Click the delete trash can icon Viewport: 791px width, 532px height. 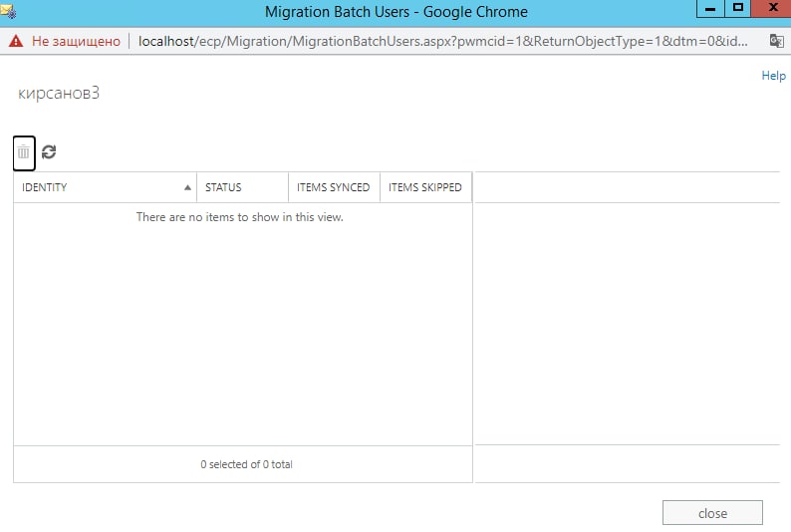[24, 152]
